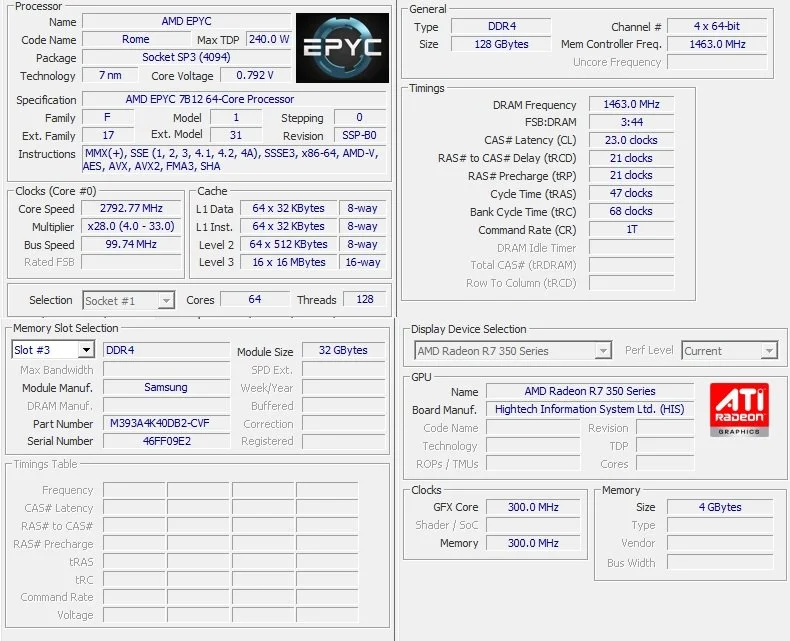The width and height of the screenshot is (790, 641).
Task: Click the L1 Data value 64 x 32 KBytes
Action: 288,208
